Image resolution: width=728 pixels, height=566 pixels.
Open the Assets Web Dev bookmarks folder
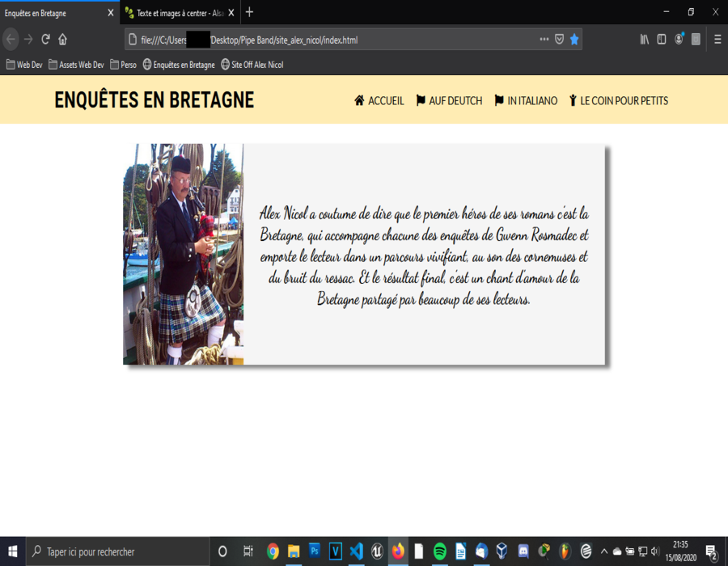coord(76,65)
